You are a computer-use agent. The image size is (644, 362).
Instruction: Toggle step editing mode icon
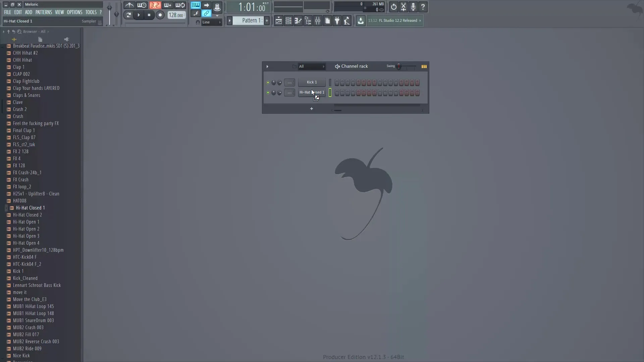point(195,13)
